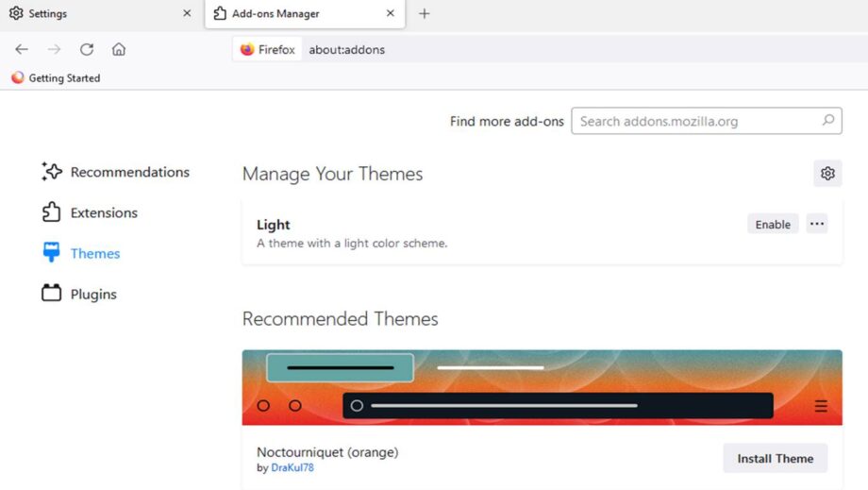
Task: Click the Settings tab gear icon
Action: click(x=16, y=13)
